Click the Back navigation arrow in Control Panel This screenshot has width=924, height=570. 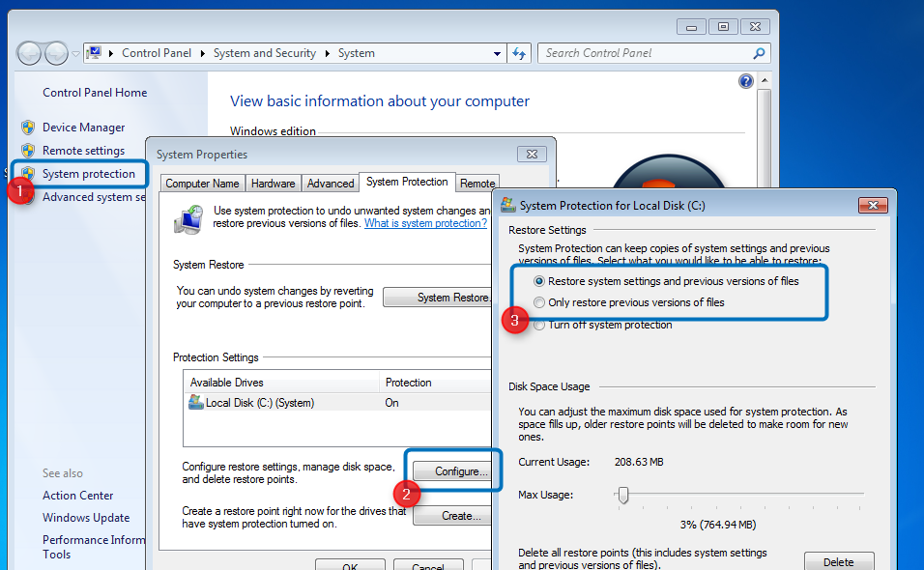[29, 53]
